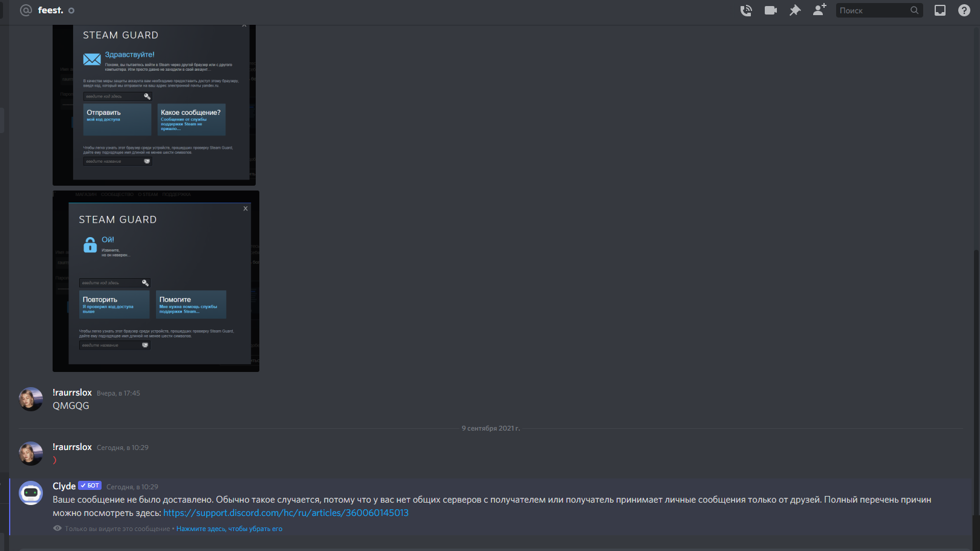Add friends to this DM
The image size is (980, 551).
click(x=819, y=10)
